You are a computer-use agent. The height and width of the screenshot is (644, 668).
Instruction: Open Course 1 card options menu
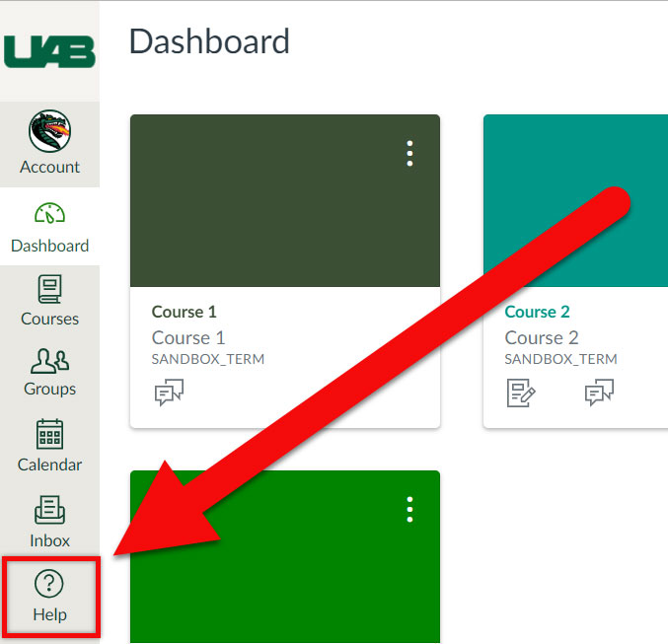point(409,153)
